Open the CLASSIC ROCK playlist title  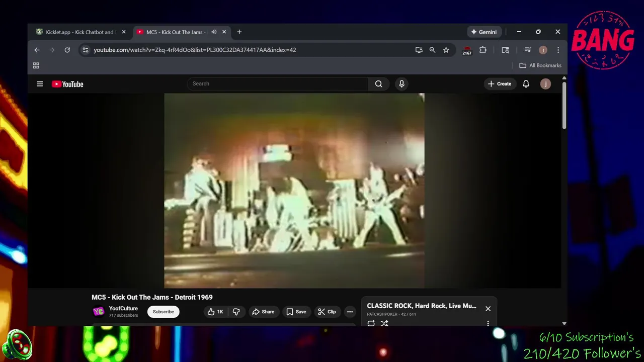coord(422,306)
